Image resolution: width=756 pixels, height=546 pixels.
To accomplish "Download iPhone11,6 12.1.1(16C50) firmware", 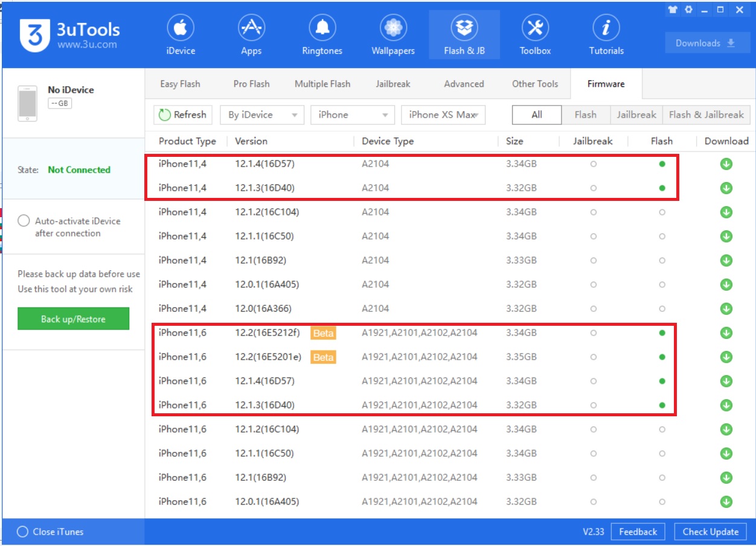I will (726, 454).
